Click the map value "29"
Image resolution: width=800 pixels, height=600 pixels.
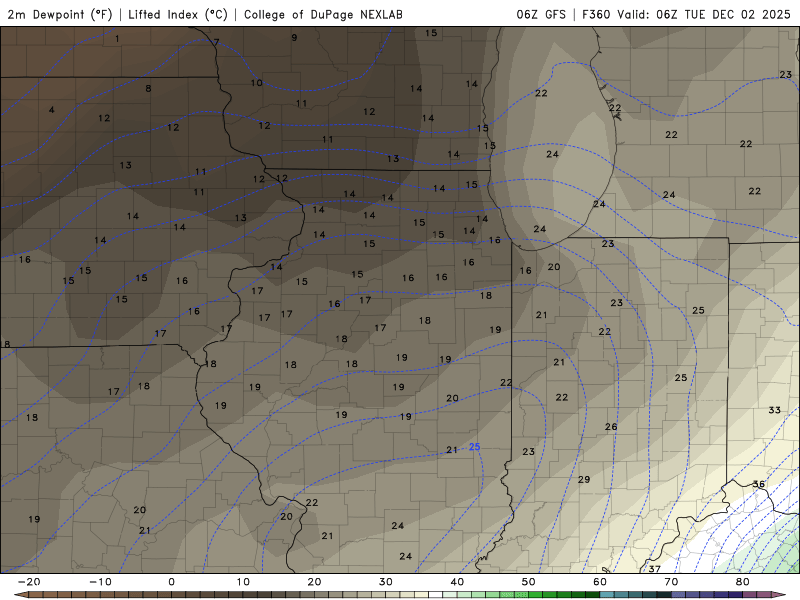pyautogui.click(x=584, y=479)
